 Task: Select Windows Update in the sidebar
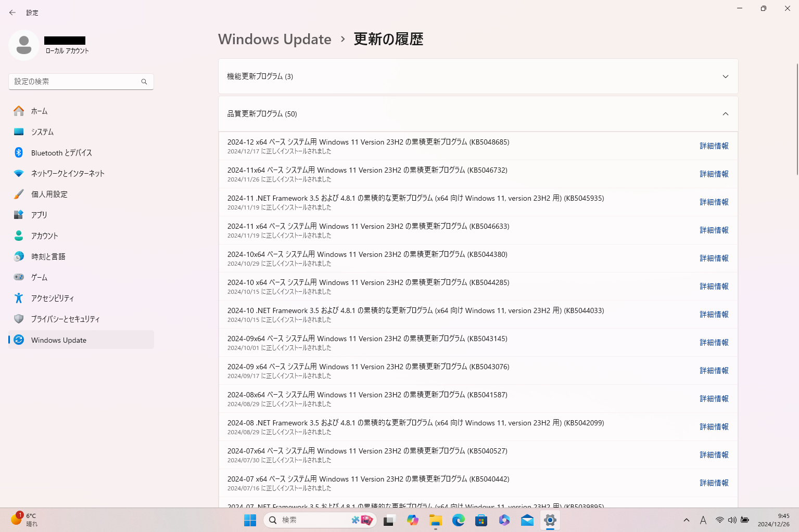pyautogui.click(x=58, y=340)
